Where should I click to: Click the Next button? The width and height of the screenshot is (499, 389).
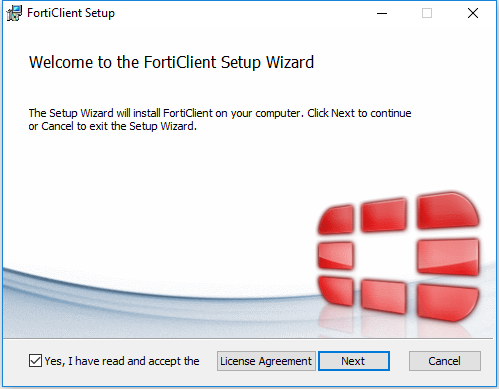[354, 361]
